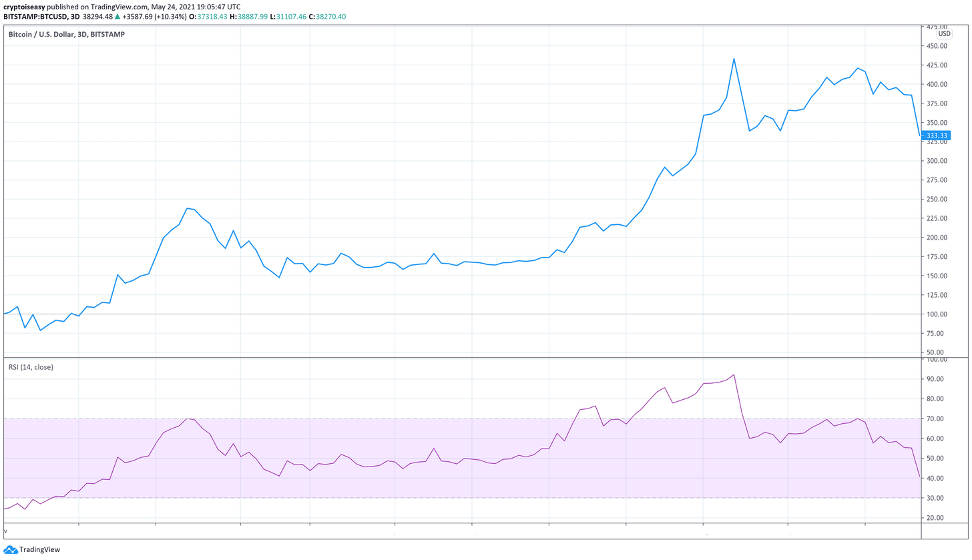Click the +3587.69 (+10.34%) change value
Viewport: 972px width, 560px height.
point(156,16)
